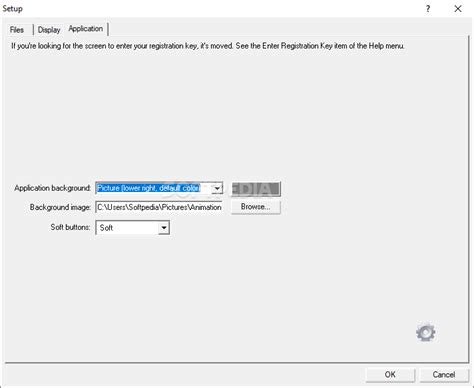The width and height of the screenshot is (474, 388).
Task: Browse for a background image file
Action: point(256,207)
